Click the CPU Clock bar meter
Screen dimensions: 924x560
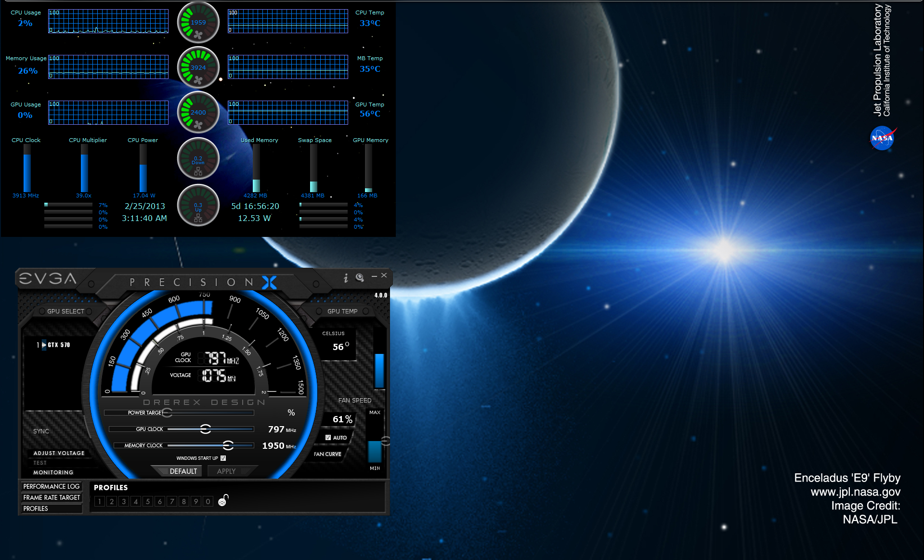point(27,168)
